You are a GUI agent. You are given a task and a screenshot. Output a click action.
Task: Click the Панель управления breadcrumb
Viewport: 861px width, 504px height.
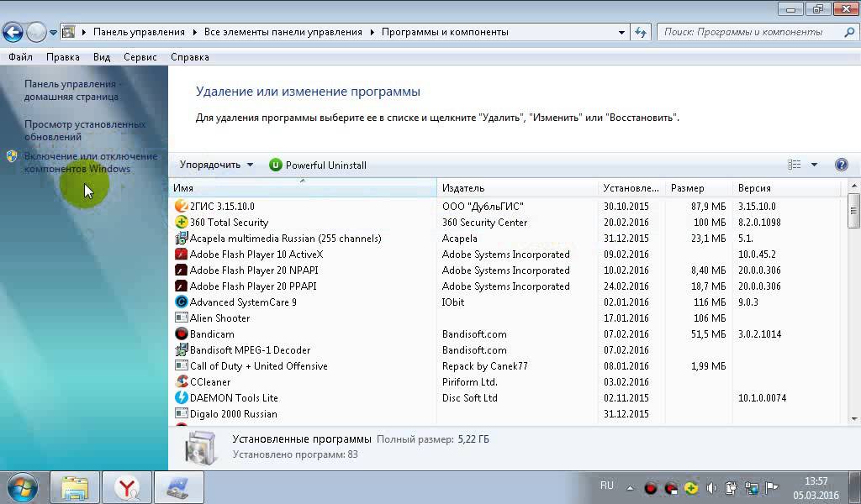[x=139, y=33]
